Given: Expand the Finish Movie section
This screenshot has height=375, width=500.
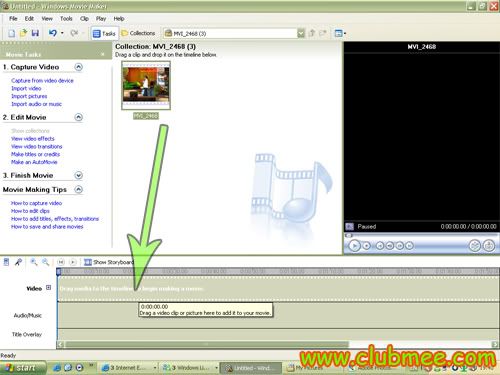Looking at the screenshot, I should (79, 175).
